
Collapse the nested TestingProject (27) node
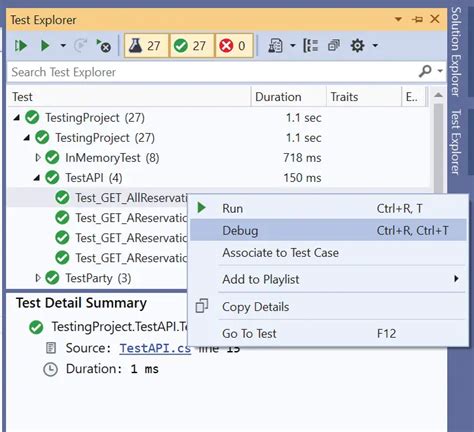tap(27, 138)
